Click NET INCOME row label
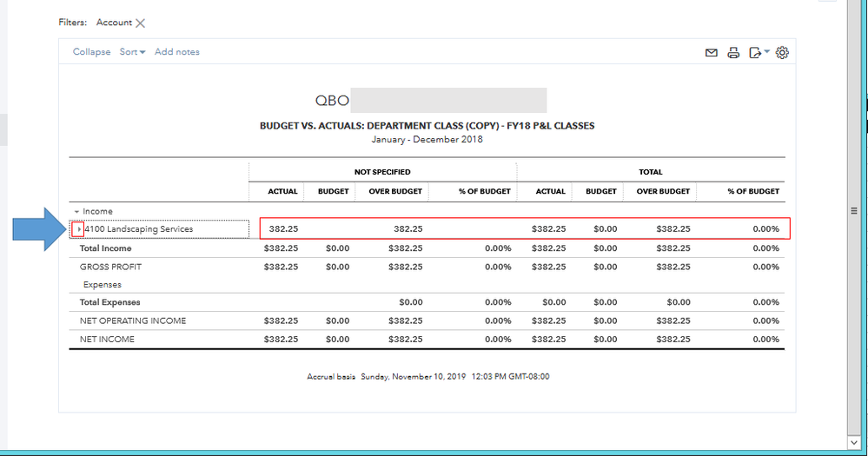 107,340
